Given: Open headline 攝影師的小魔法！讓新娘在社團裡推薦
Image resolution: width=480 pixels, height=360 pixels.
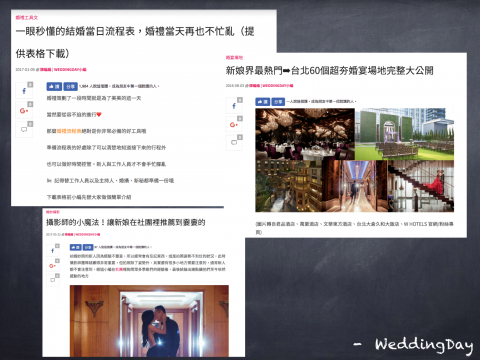Looking at the screenshot, I should (x=125, y=222).
